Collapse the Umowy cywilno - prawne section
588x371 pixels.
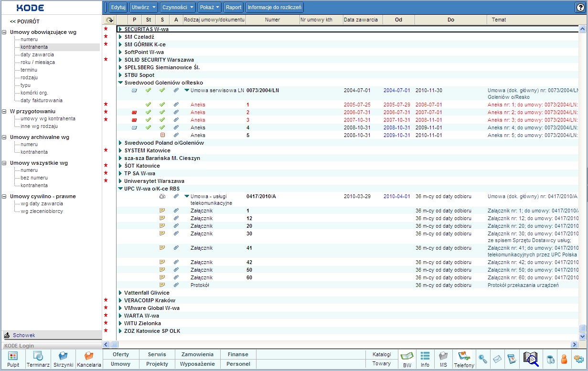(4, 196)
